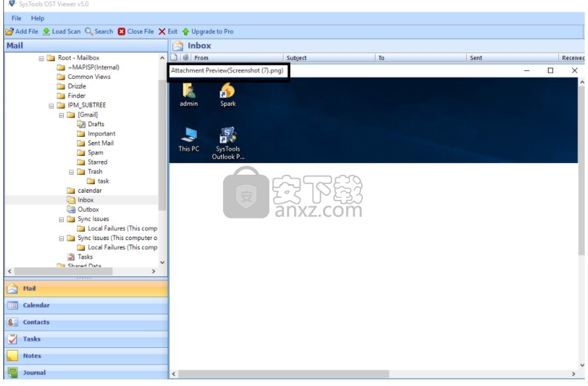
Task: Open the File menu
Action: point(16,18)
